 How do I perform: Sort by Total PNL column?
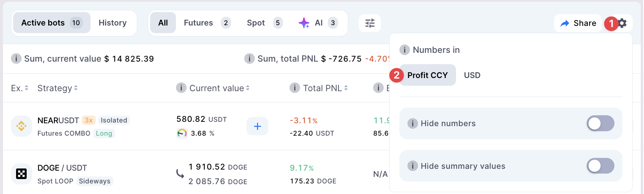point(325,88)
